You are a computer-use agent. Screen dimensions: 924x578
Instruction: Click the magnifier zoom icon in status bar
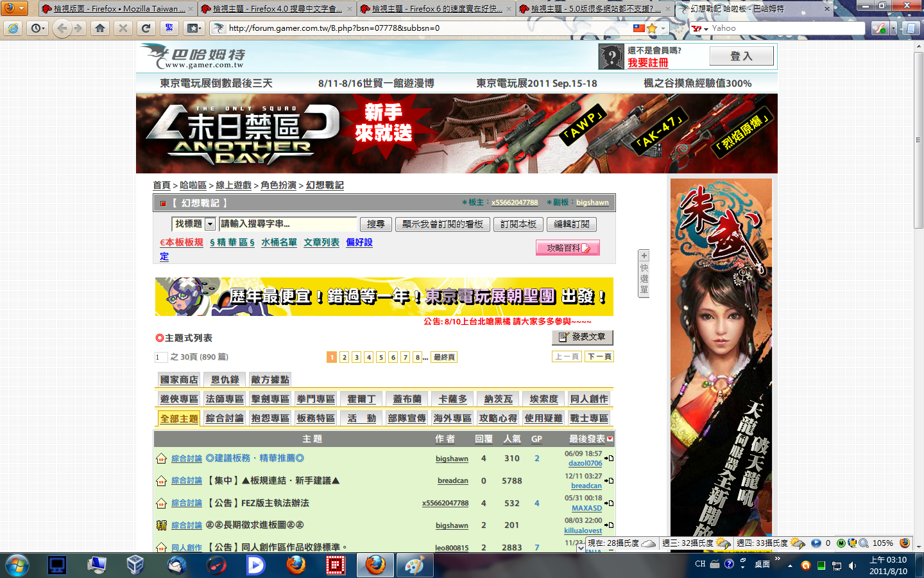[x=864, y=543]
